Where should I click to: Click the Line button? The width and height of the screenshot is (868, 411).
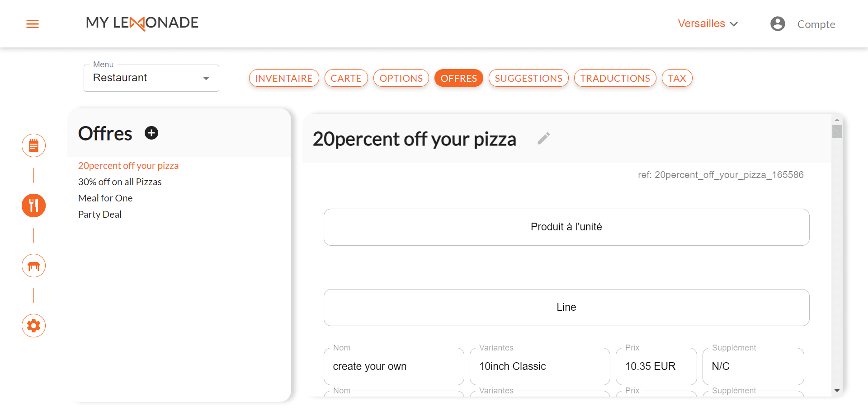[566, 308]
